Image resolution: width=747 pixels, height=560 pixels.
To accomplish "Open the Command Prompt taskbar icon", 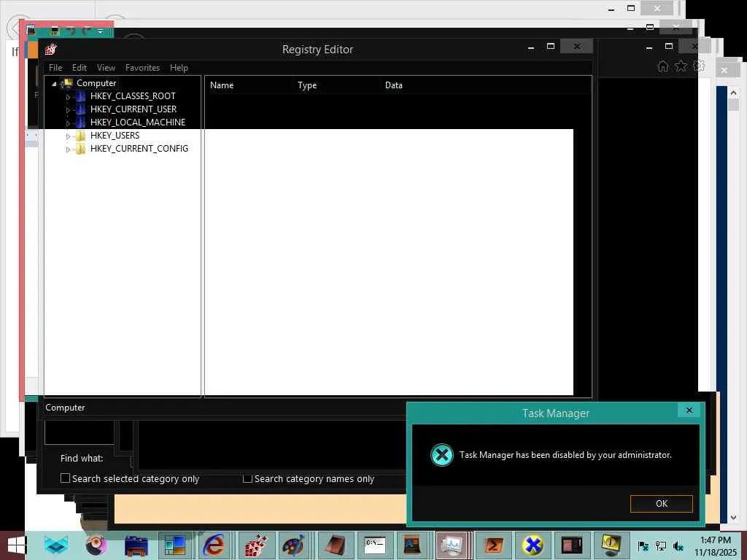I will tap(375, 545).
